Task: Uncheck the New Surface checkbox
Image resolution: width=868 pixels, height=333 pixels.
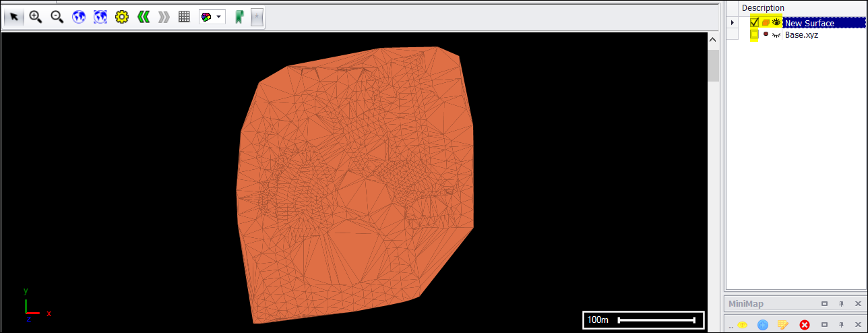Action: pyautogui.click(x=755, y=23)
